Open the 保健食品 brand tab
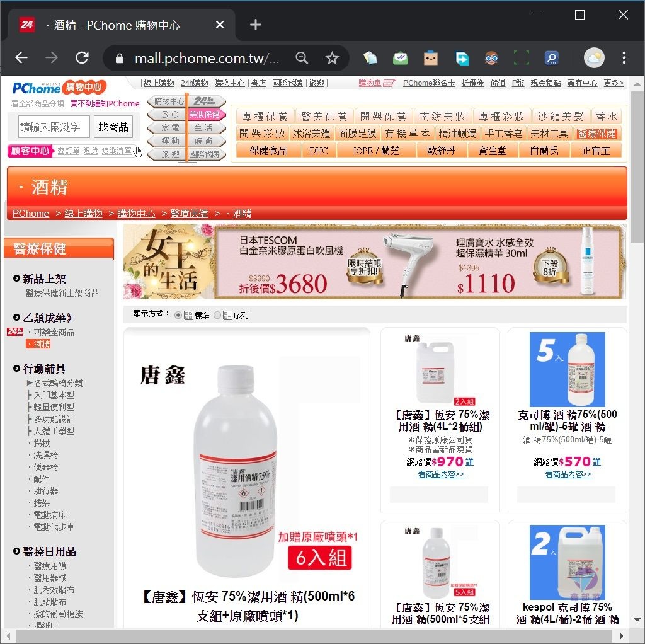Screen dimensions: 645x644 pyautogui.click(x=268, y=151)
